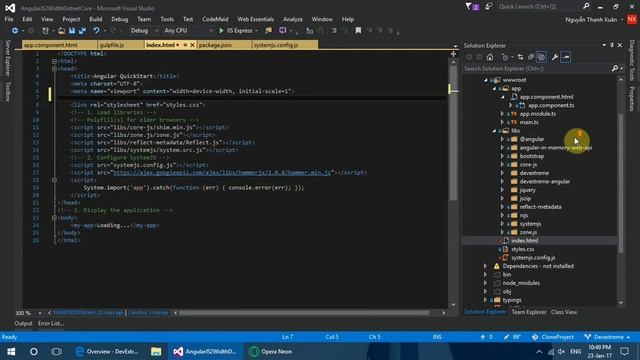Screen dimensions: 640x360
Task: Click the Quick Launch magnifier icon
Action: pyautogui.click(x=586, y=7)
